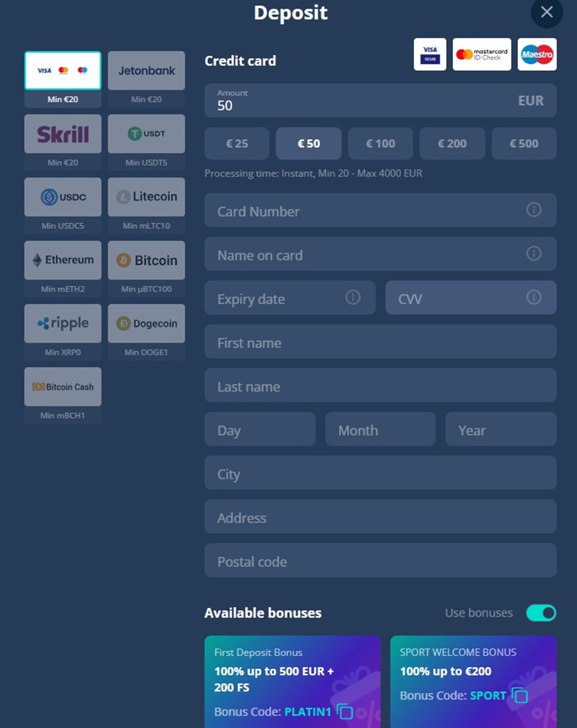This screenshot has width=577, height=728.
Task: Click the Name on card info icon
Action: click(x=533, y=254)
